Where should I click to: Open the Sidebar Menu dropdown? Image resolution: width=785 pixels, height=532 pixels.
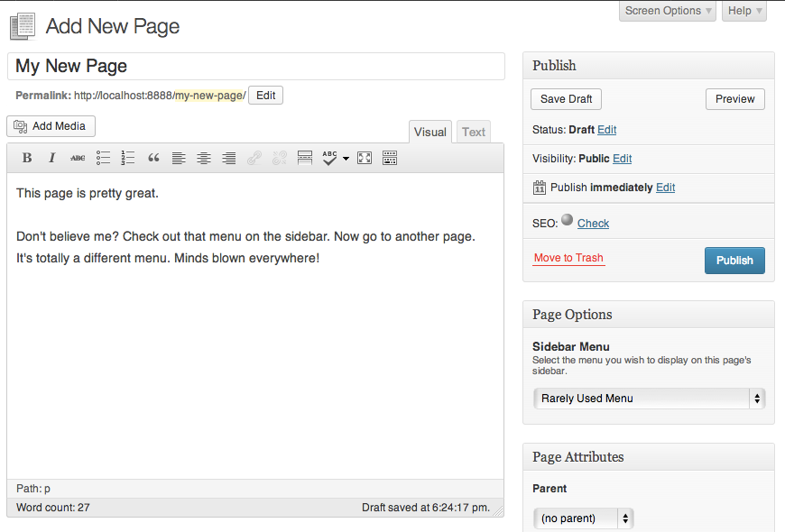(648, 398)
